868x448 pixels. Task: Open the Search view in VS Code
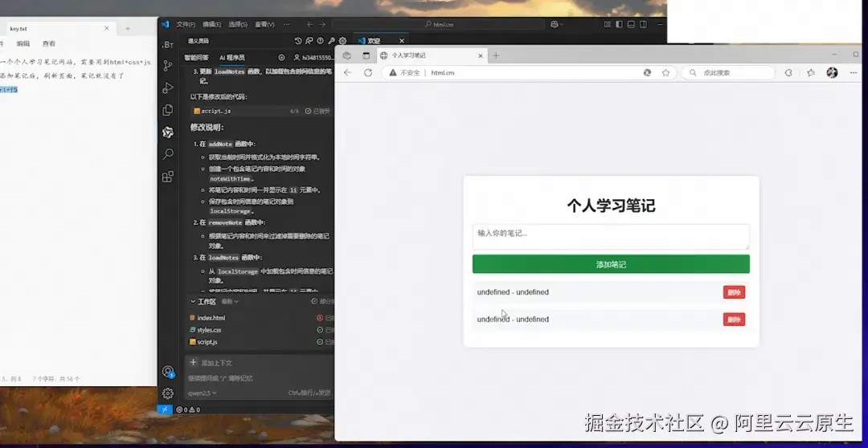pos(168,154)
